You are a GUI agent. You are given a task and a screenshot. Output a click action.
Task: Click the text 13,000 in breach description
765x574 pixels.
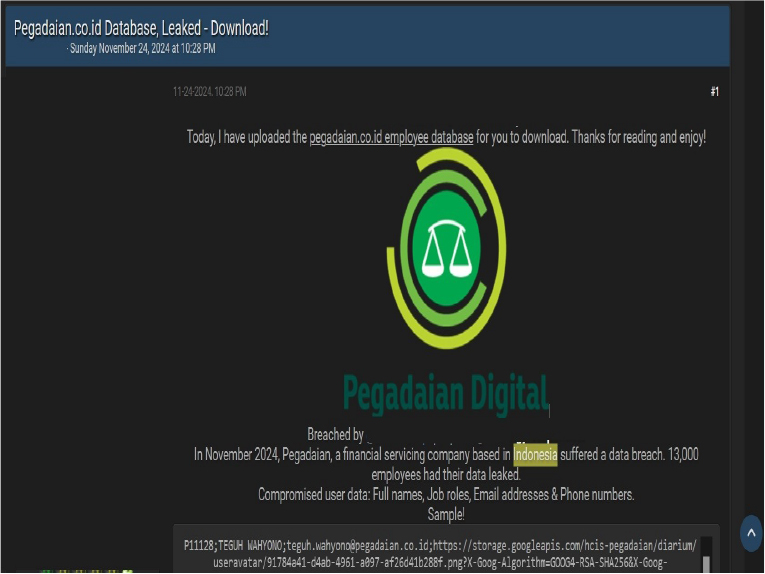[683, 455]
